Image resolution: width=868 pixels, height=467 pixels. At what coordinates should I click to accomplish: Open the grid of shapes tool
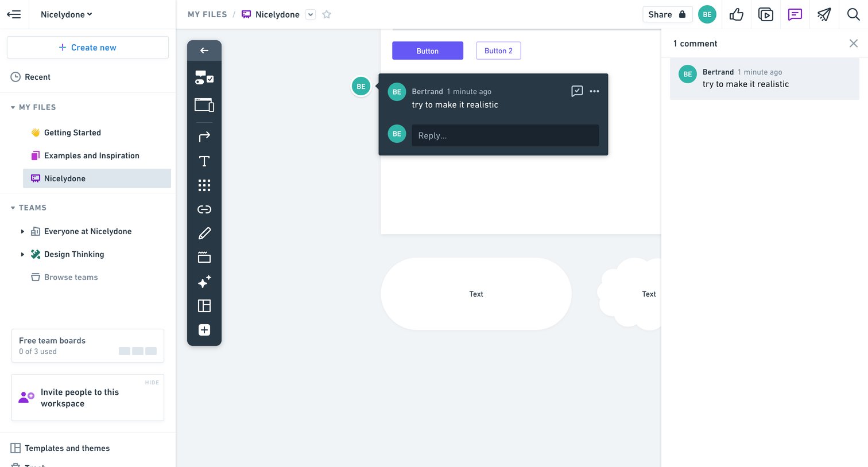204,185
